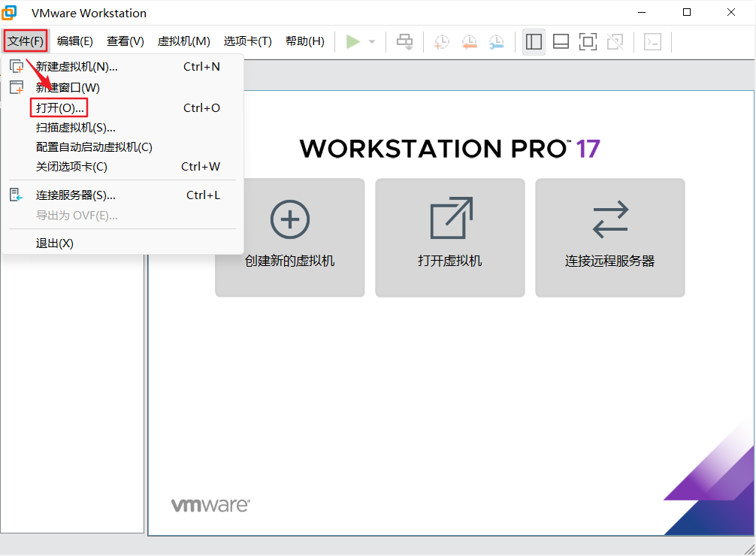
Task: Click the 新建窗口(W) menu text
Action: click(68, 88)
